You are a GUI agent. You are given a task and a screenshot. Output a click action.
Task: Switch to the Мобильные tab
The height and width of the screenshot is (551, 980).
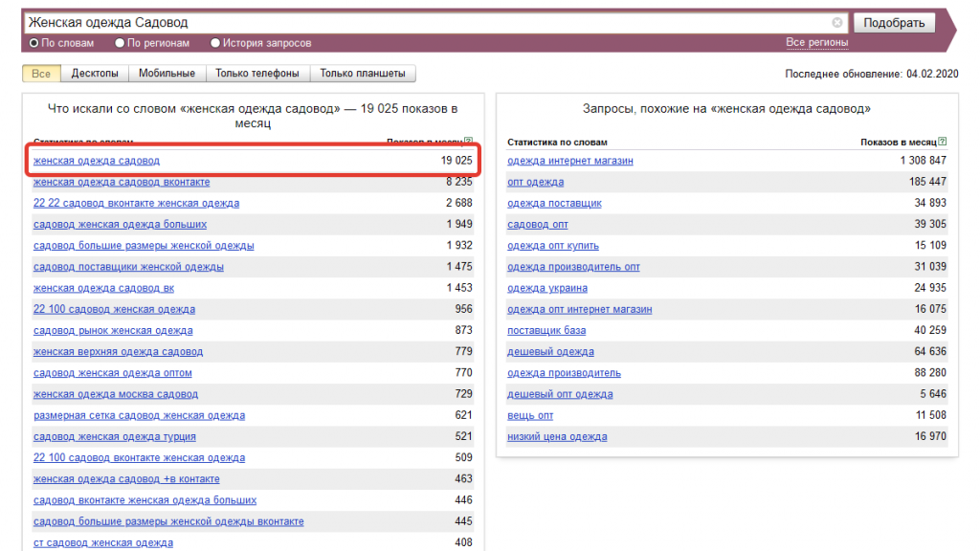pyautogui.click(x=167, y=74)
